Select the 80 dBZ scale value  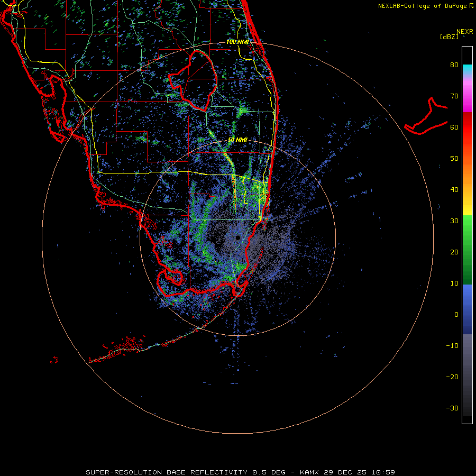(x=454, y=65)
